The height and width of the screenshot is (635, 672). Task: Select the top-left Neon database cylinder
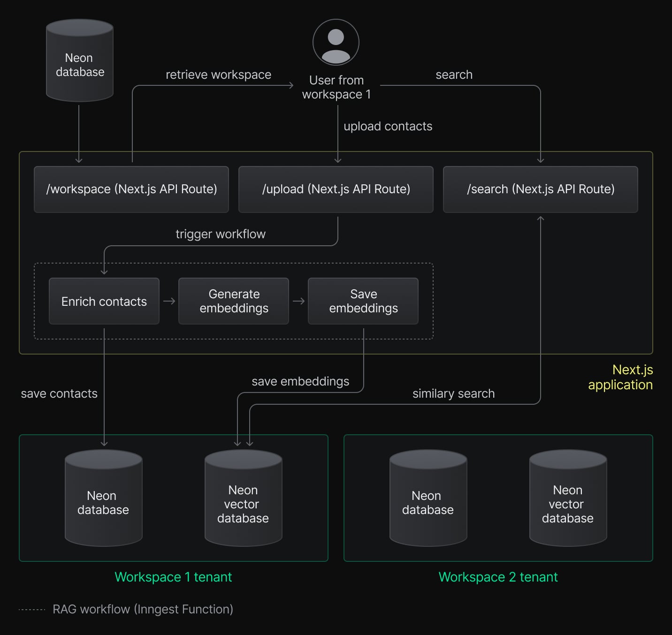tap(80, 61)
